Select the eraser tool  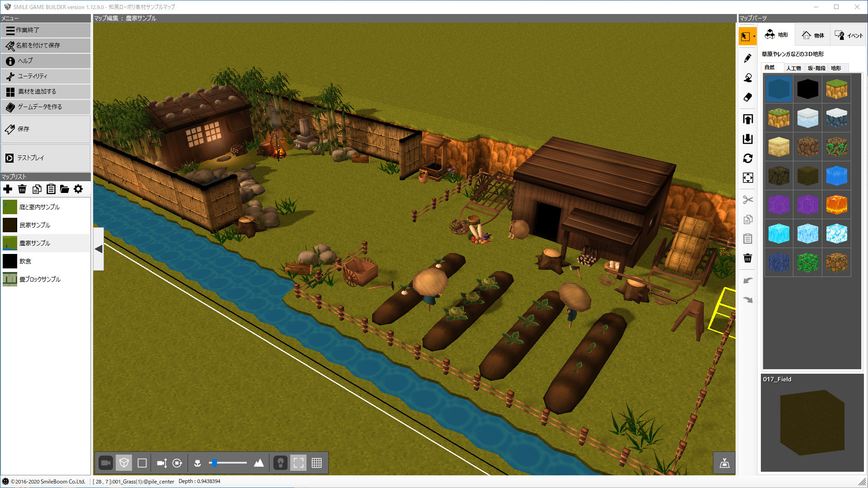coord(748,97)
